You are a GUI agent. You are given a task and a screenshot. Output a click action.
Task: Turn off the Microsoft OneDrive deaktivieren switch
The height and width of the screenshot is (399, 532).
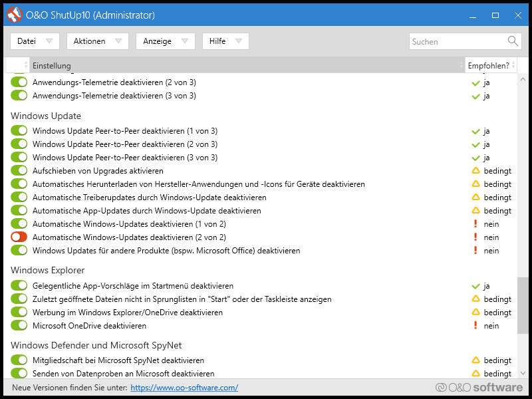click(x=19, y=325)
